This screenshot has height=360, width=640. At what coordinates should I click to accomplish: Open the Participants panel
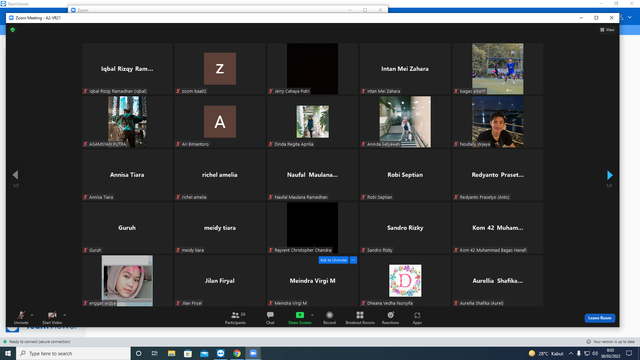click(236, 318)
